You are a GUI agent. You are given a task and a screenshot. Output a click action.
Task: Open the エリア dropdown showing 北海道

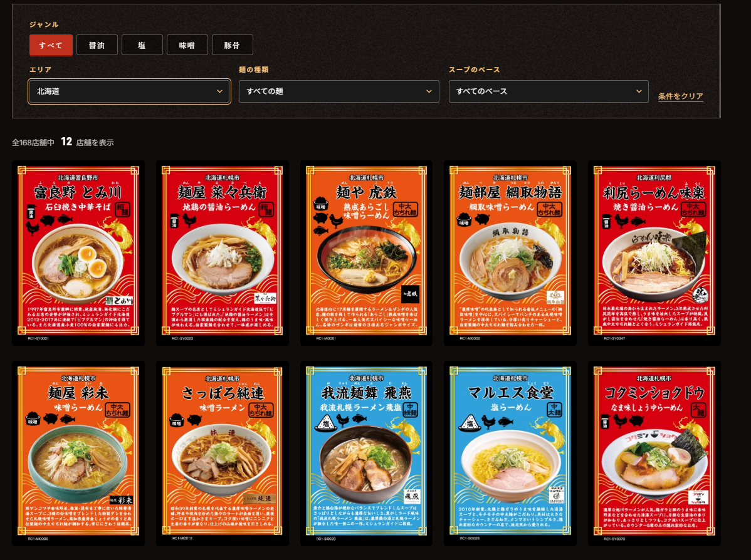coord(129,91)
